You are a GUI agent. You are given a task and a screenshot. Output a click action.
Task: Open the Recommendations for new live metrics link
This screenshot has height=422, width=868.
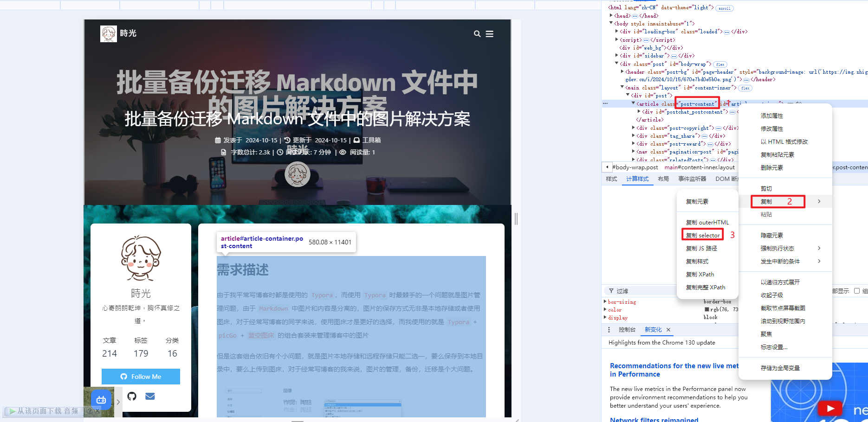pyautogui.click(x=674, y=370)
